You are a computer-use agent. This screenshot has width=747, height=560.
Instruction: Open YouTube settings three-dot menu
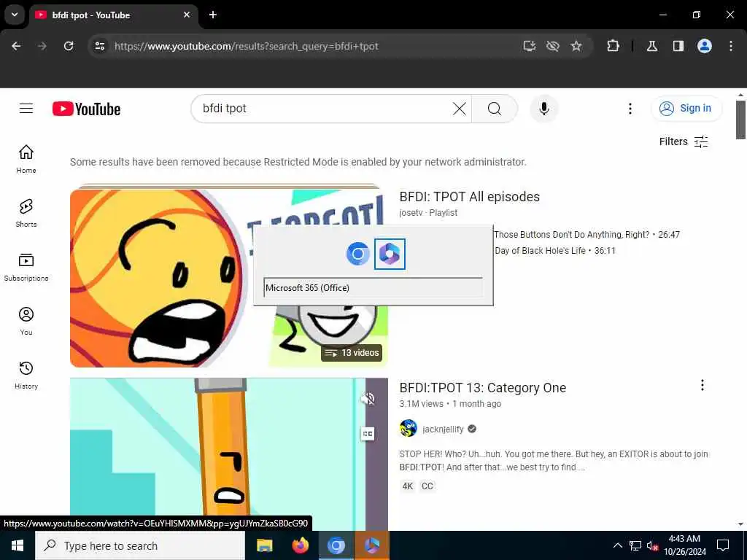[630, 109]
